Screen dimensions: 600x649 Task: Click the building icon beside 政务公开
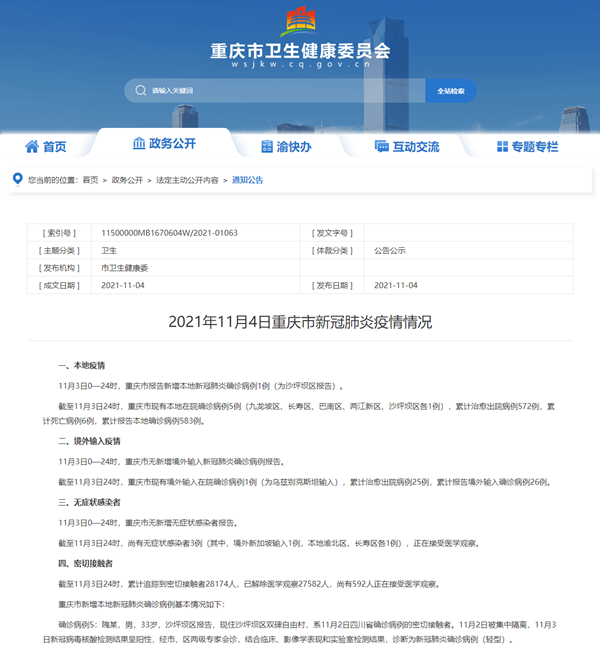[137, 144]
